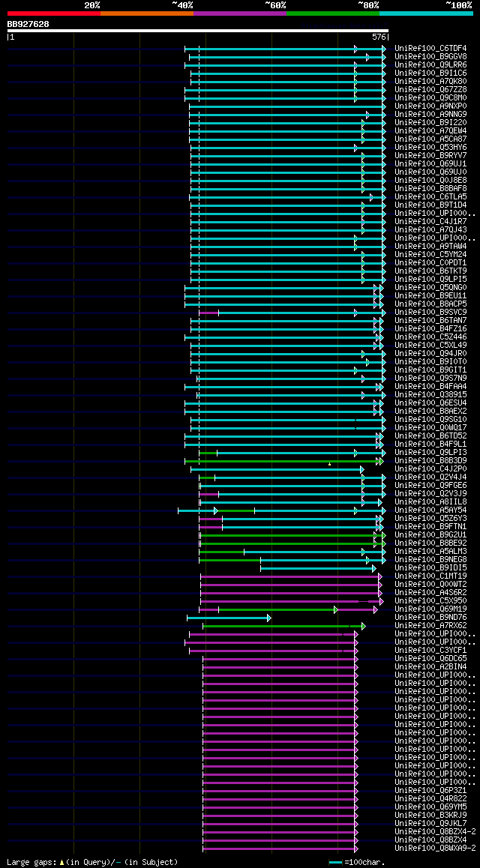The width and height of the screenshot is (480, 868).
Task: Select the UniRef100_B9SVC9 label
Action: tap(430, 313)
